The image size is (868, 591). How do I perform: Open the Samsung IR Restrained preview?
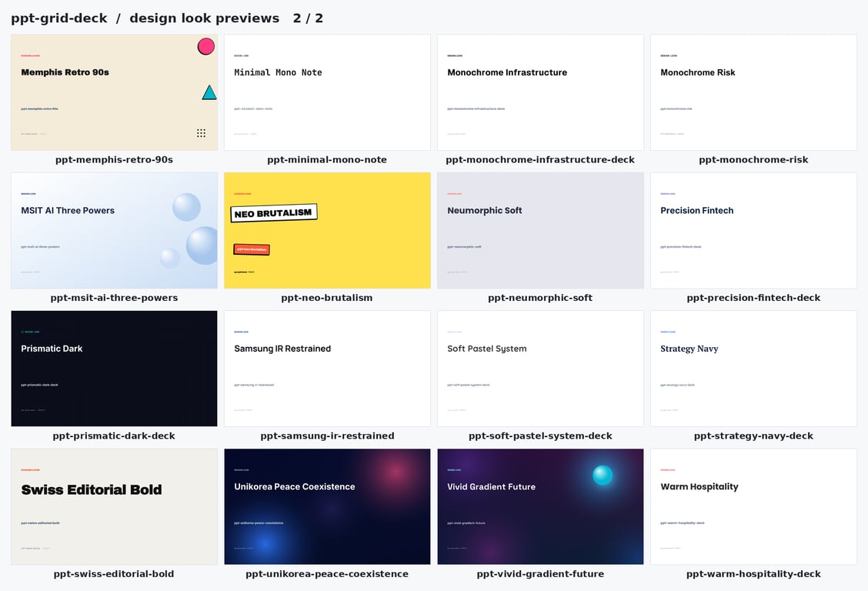point(327,369)
